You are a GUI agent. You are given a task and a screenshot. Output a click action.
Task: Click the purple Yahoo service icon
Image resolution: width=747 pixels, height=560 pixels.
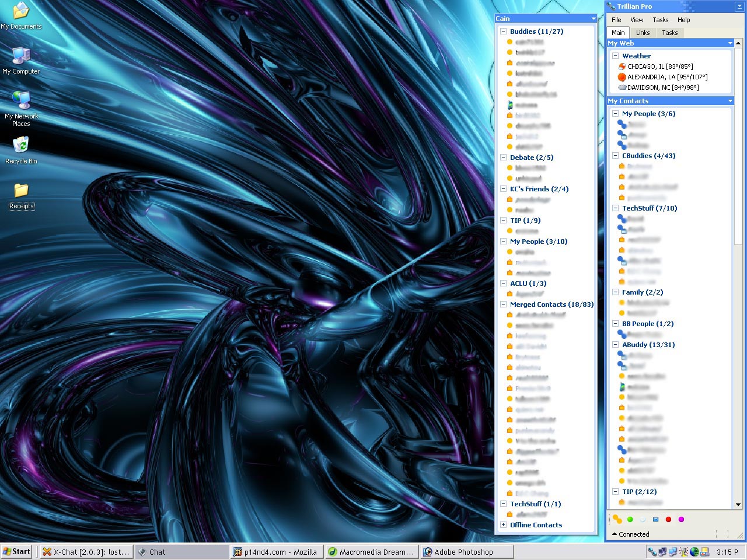[x=681, y=519]
